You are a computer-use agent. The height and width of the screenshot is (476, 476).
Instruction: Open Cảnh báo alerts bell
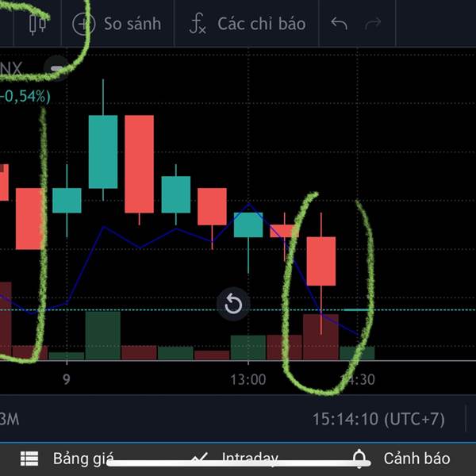401,459
